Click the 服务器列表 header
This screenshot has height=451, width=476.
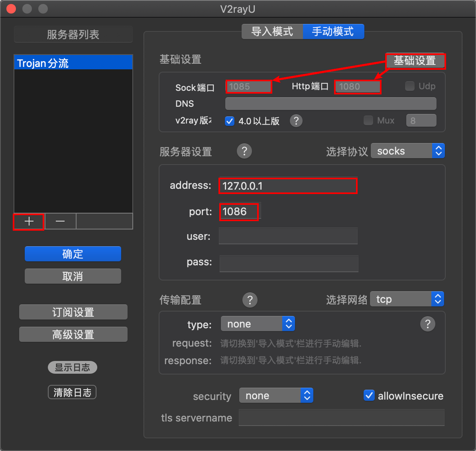click(x=73, y=34)
